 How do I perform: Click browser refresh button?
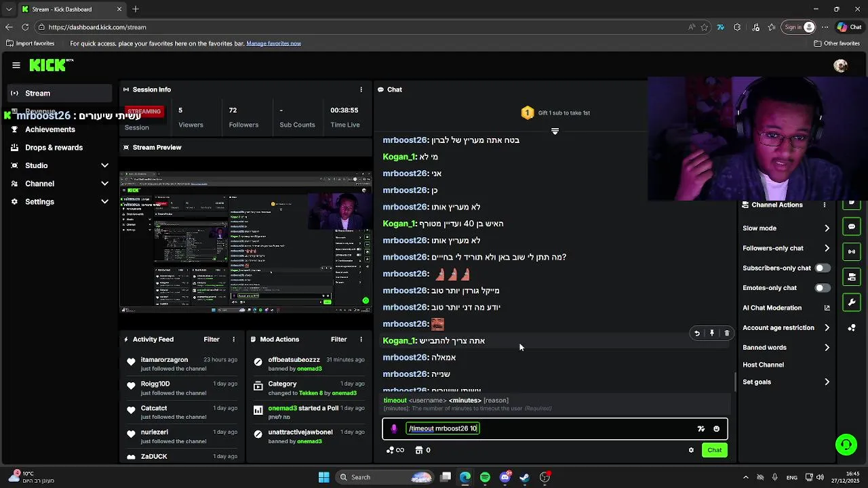point(25,27)
